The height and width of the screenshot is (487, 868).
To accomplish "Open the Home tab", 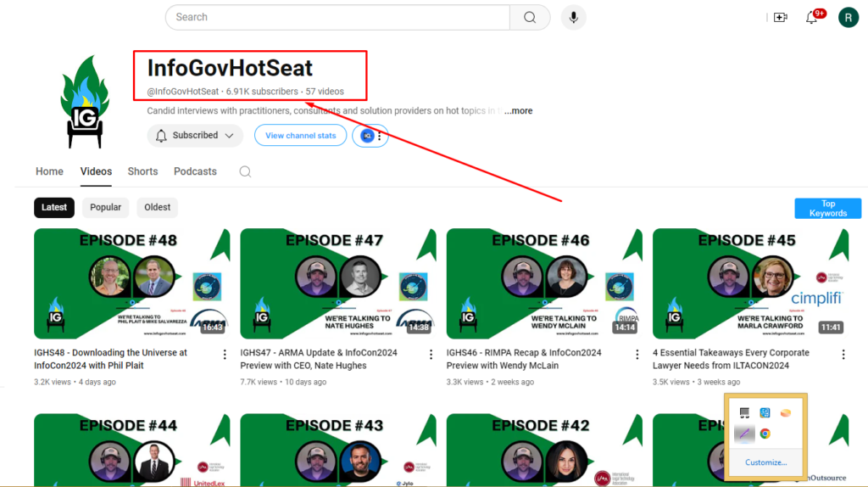I will pyautogui.click(x=49, y=171).
